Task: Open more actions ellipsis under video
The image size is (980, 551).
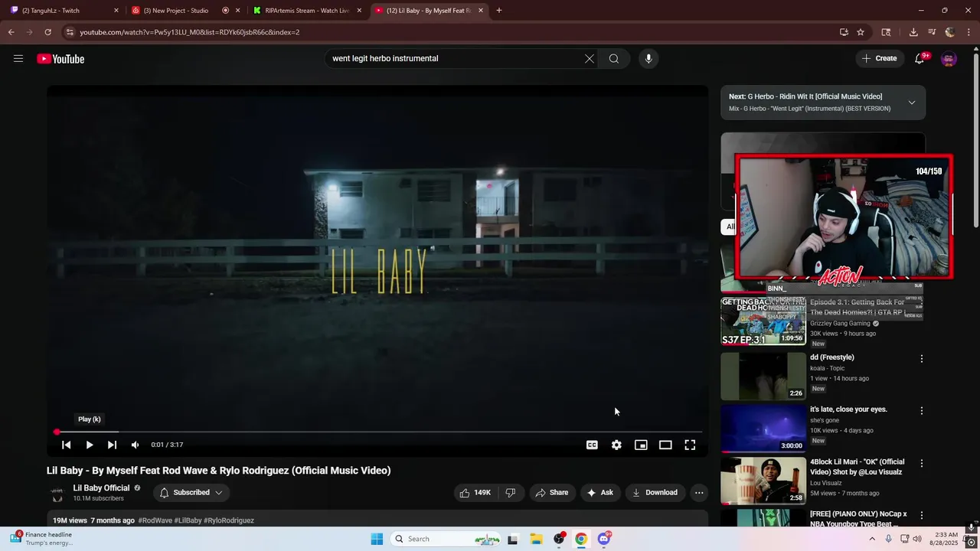Action: coord(699,493)
